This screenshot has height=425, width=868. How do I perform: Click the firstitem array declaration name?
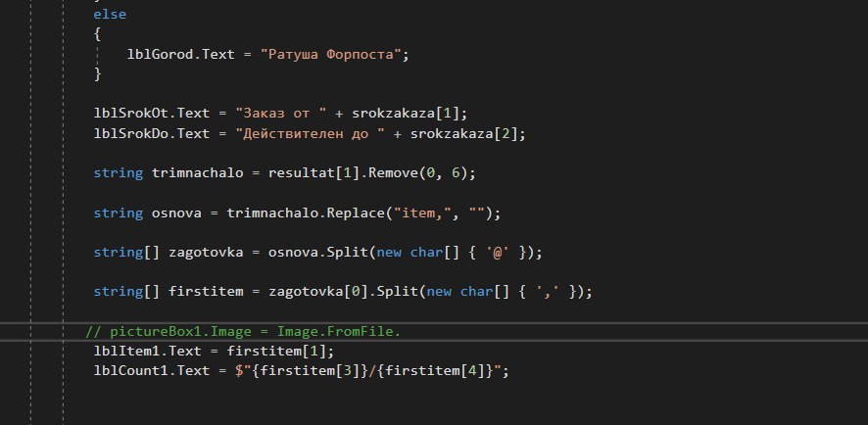(206, 292)
